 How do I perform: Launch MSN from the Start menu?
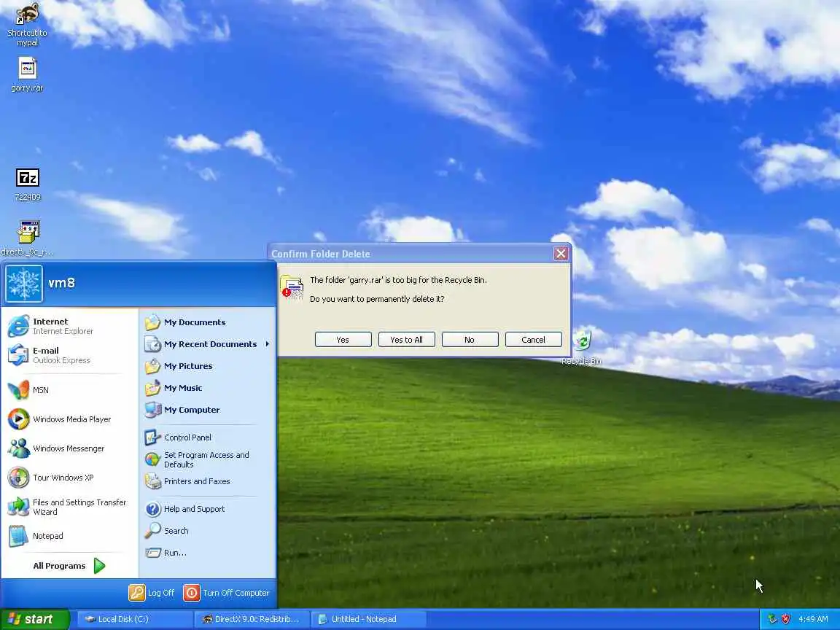70,390
